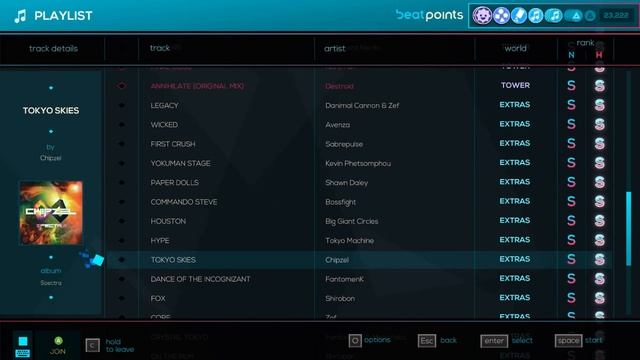Click the normal rank S for Yokuman Stage
The height and width of the screenshot is (360, 640).
click(x=571, y=162)
